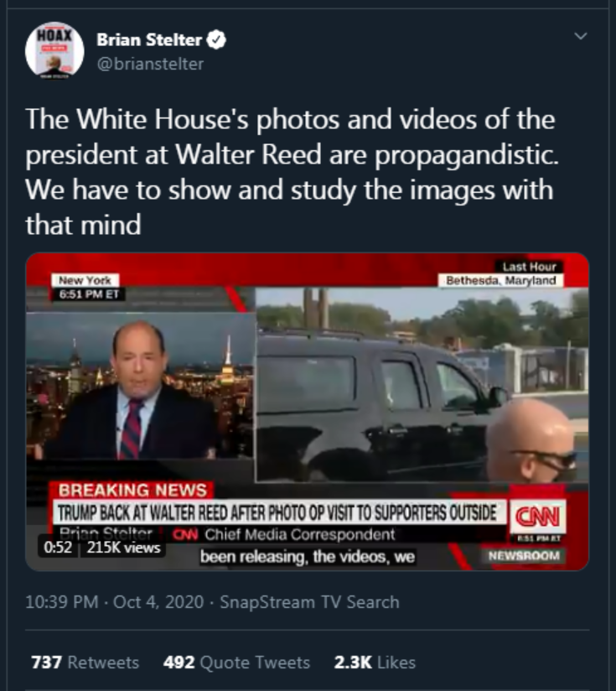Click the 10:39 PM Oct 4, 2020 timestamp
616x691 pixels.
115,602
